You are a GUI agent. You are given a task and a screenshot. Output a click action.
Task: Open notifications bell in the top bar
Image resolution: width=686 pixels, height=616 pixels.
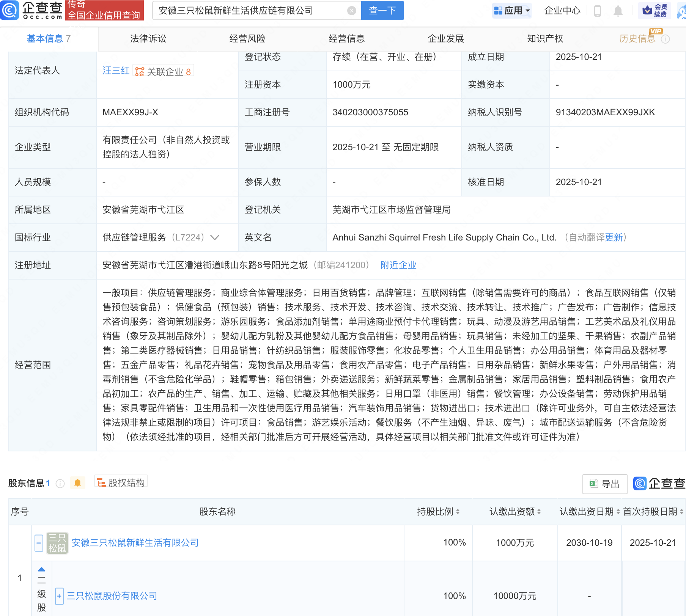coord(618,11)
